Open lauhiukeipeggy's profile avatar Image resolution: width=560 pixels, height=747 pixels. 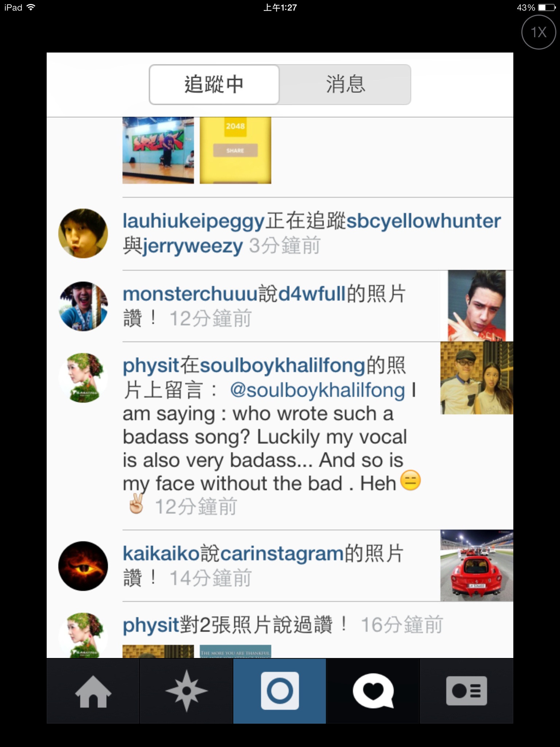[x=83, y=233]
